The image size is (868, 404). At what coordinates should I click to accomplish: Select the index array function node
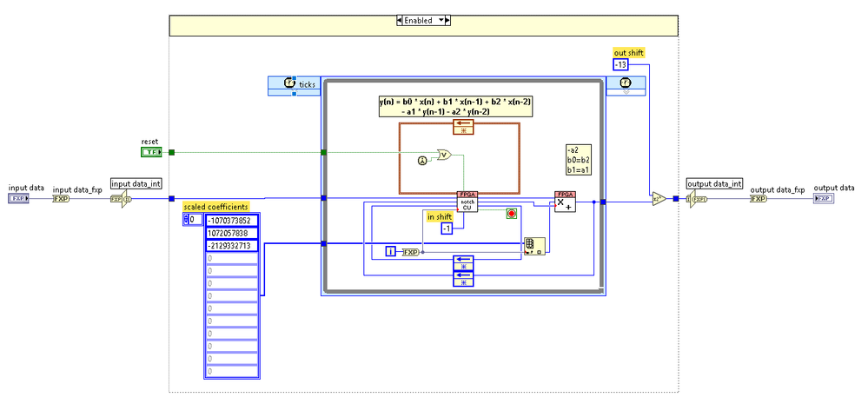click(x=534, y=246)
